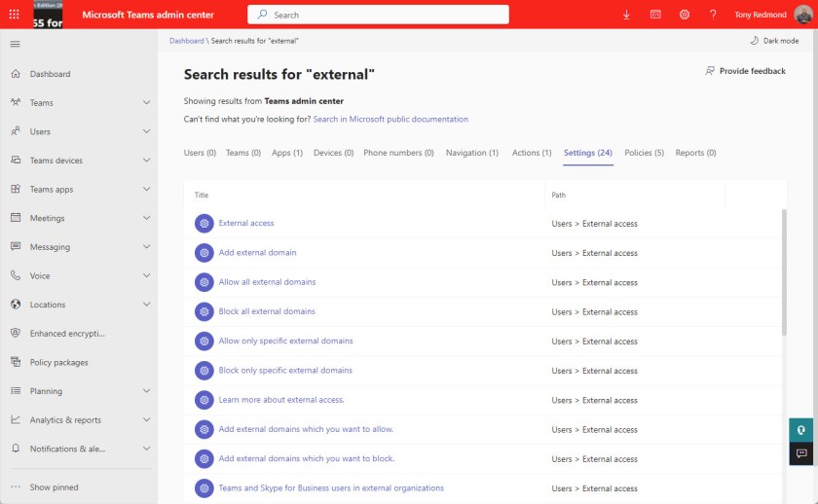Viewport: 818px width, 504px height.
Task: Click Tony Redmond profile avatar
Action: [x=803, y=14]
